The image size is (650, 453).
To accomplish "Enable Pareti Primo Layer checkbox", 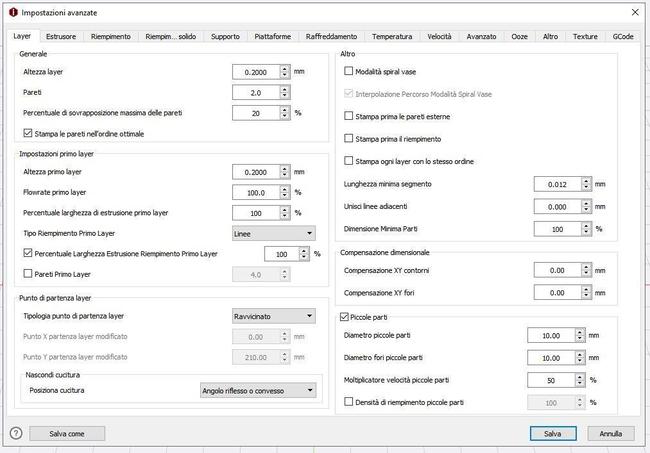I will (28, 273).
